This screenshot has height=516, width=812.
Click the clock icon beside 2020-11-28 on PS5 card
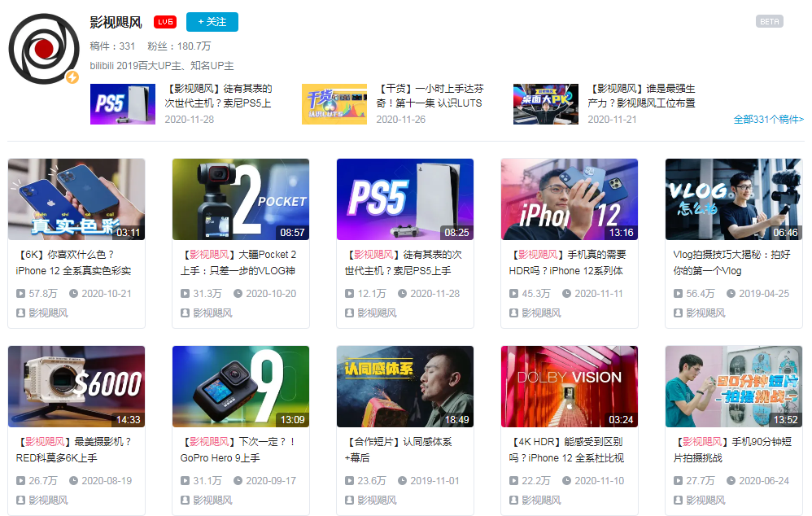tap(403, 294)
